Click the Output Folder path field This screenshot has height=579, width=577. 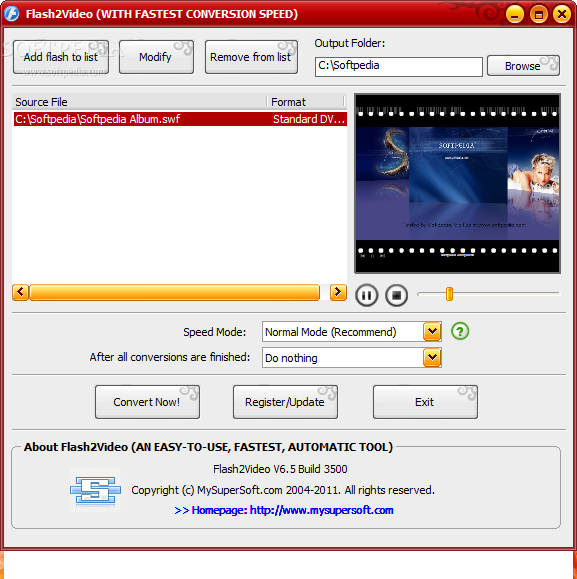click(399, 66)
